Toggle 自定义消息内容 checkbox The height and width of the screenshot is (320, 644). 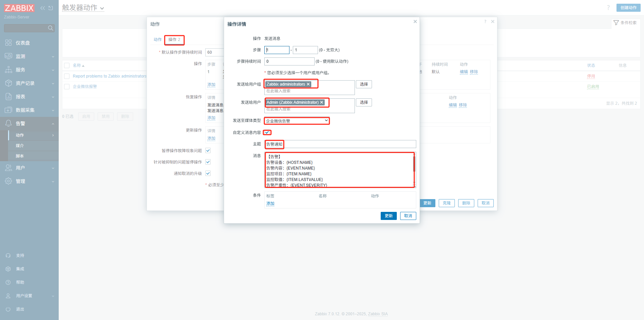pos(267,132)
